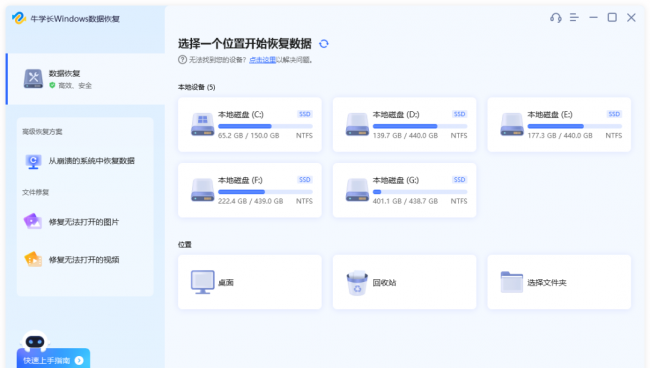Screen dimensions: 650x368
Task: Open customer support headset icon
Action: 555,17
